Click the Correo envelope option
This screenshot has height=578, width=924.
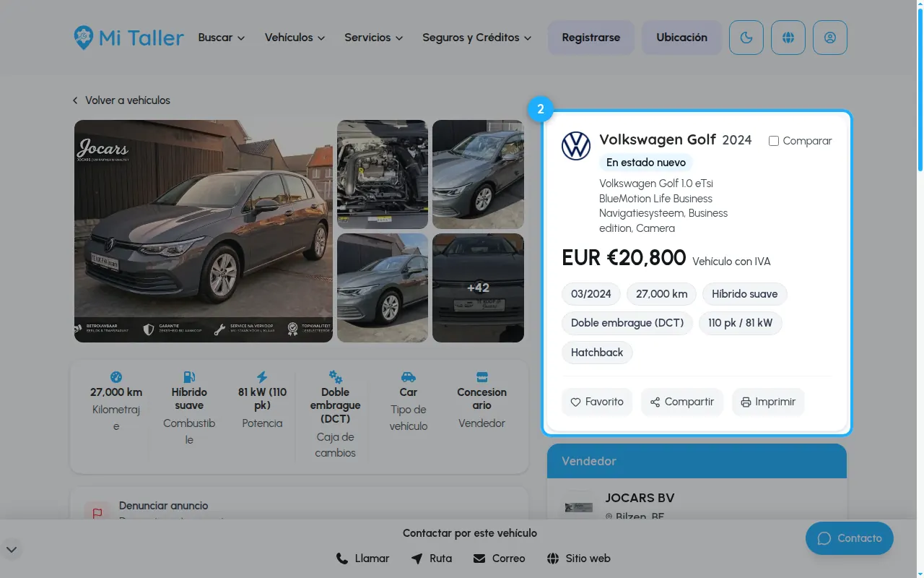[499, 558]
